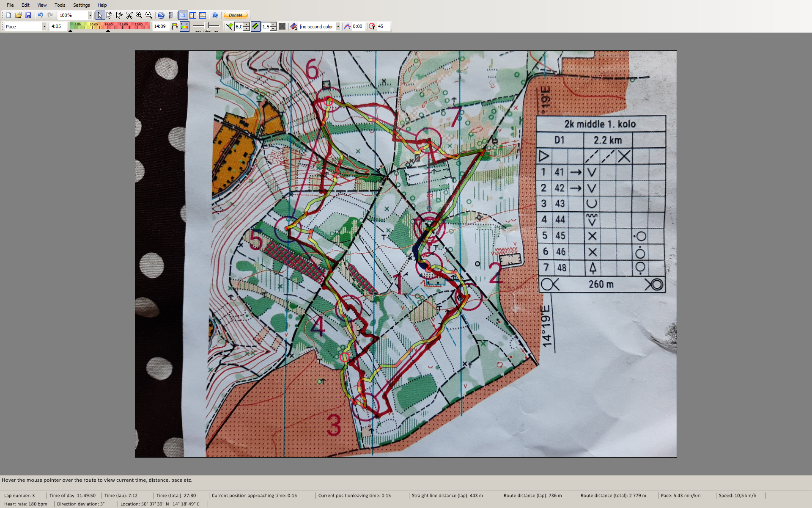Image resolution: width=812 pixels, height=508 pixels.
Task: Open a file with the folder icon
Action: click(18, 15)
